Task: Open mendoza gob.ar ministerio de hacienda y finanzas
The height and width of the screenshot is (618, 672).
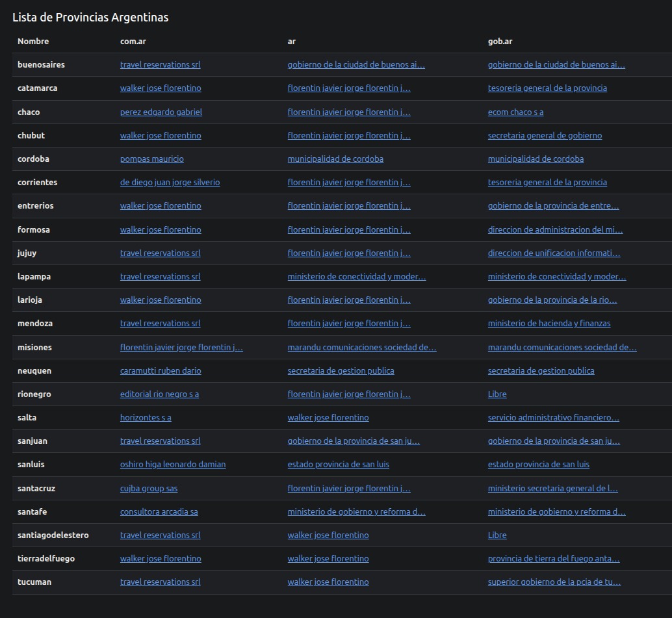Action: click(x=549, y=324)
